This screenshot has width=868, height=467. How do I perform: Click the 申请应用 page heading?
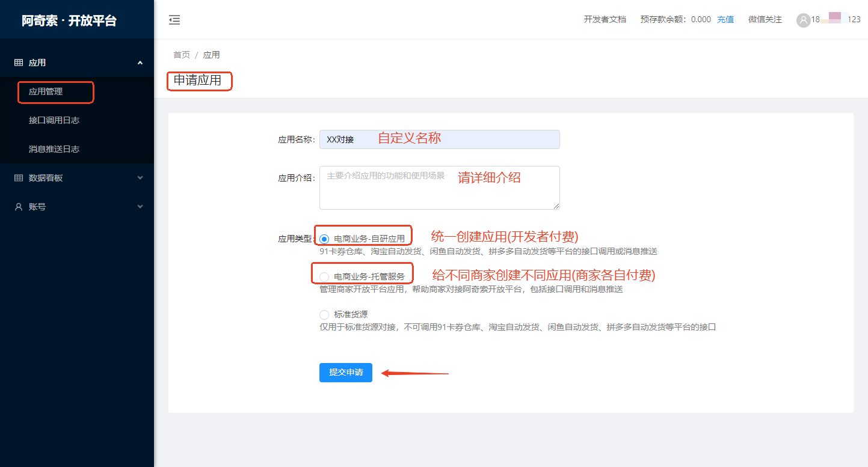coord(197,80)
